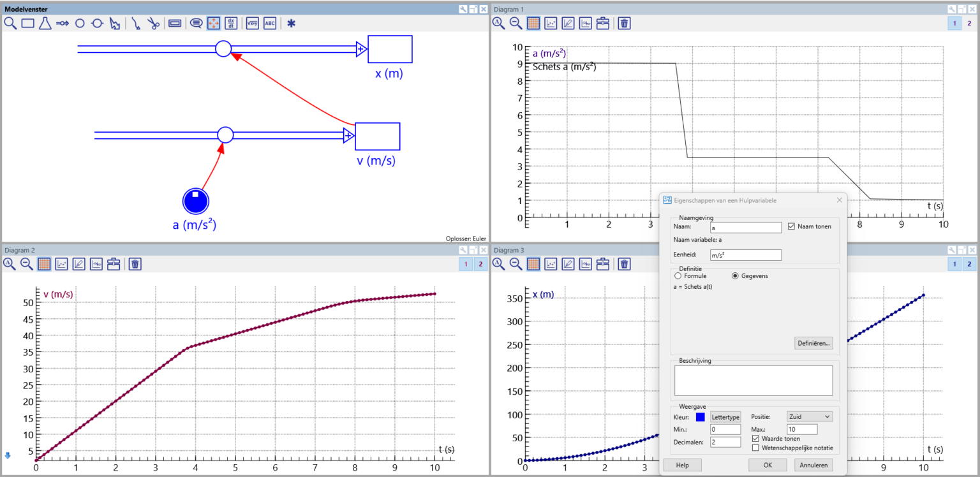Activate the scissors delete-connection tool
Image resolution: width=980 pixels, height=477 pixels.
153,23
